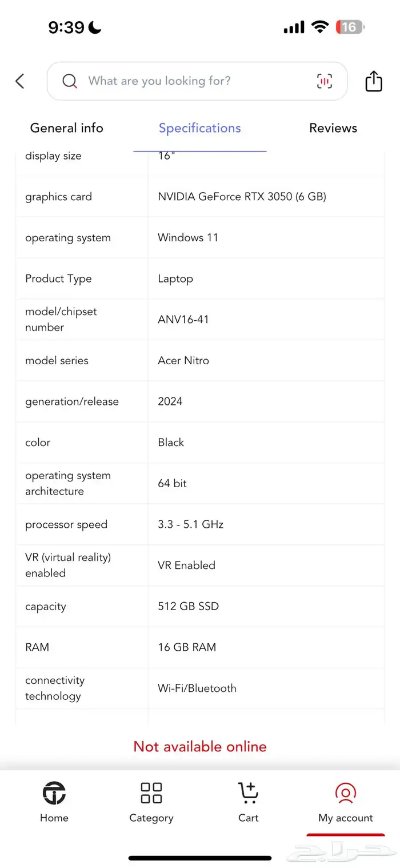Tap the battery indicator in status bar

(350, 27)
